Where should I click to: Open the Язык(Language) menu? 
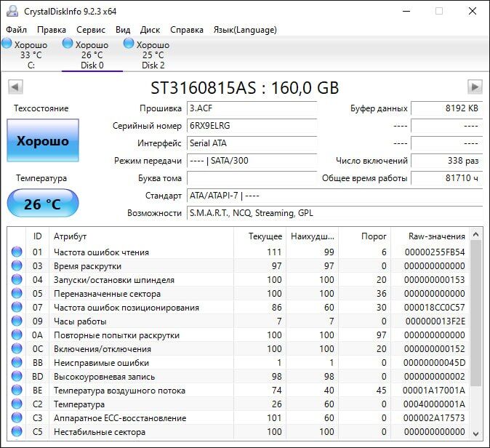point(244,30)
